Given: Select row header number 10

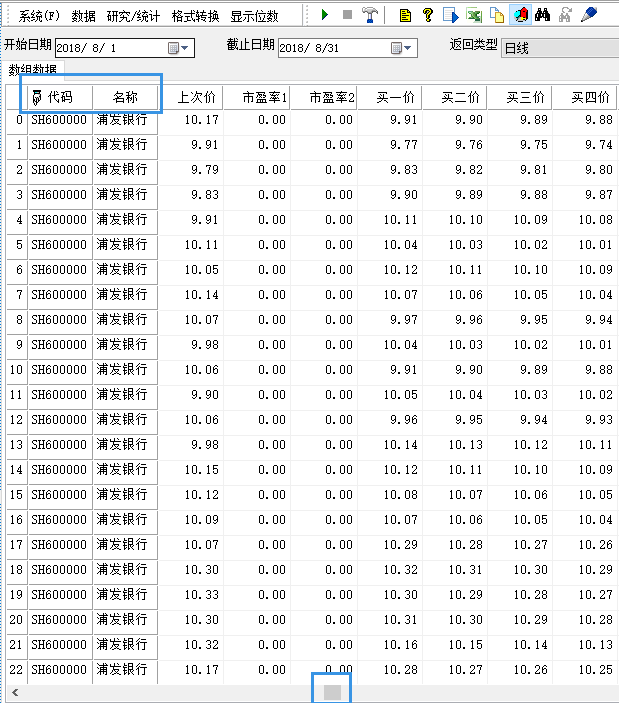Looking at the screenshot, I should point(17,370).
